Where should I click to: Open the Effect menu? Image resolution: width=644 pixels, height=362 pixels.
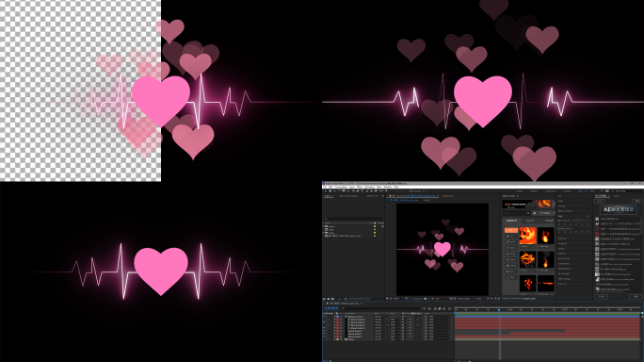tap(360, 187)
